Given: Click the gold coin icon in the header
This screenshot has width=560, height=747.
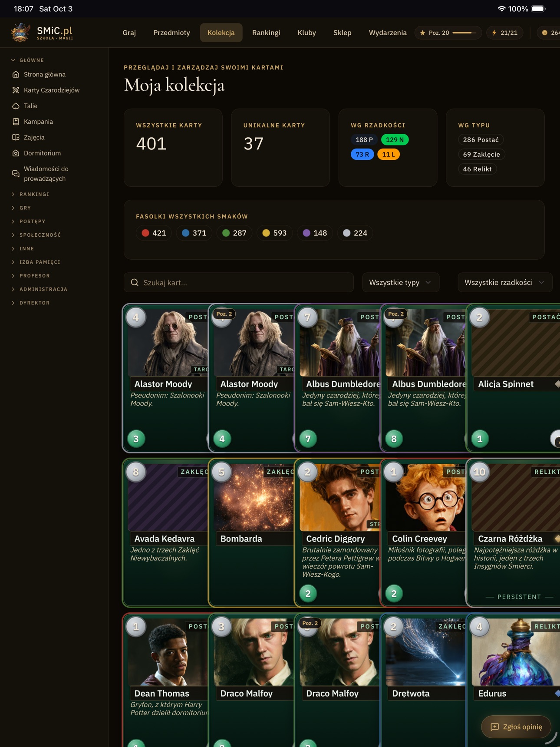Looking at the screenshot, I should point(545,33).
